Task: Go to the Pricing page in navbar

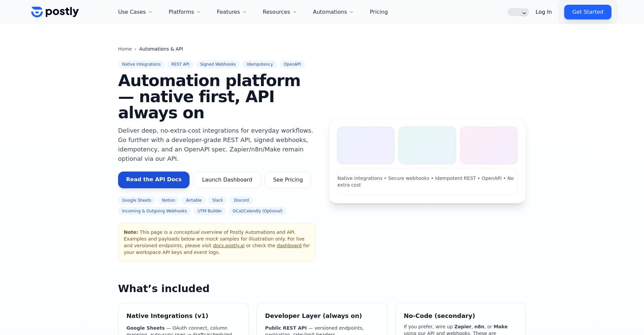Action: (x=378, y=12)
